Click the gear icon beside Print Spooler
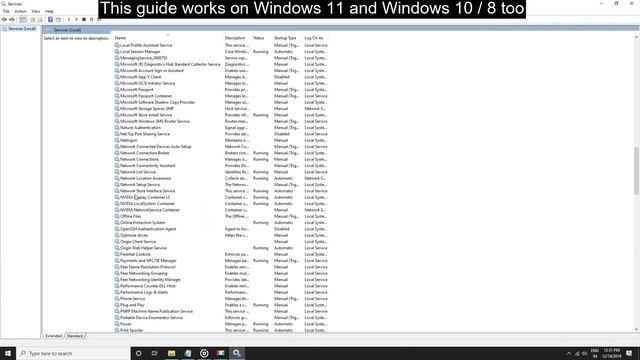640x360 pixels. tap(117, 330)
